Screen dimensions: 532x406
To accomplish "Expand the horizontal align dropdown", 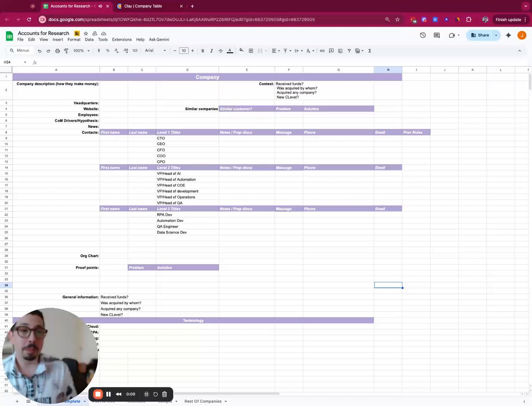I will (x=276, y=51).
